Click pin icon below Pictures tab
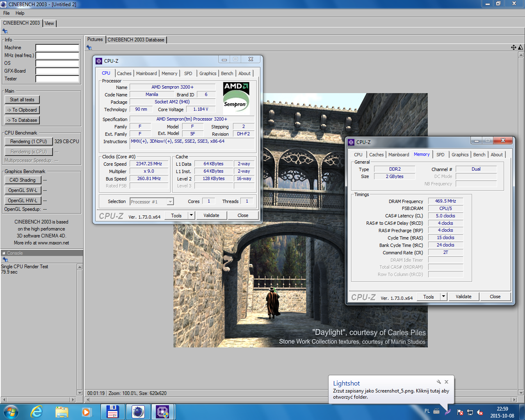 click(x=89, y=48)
